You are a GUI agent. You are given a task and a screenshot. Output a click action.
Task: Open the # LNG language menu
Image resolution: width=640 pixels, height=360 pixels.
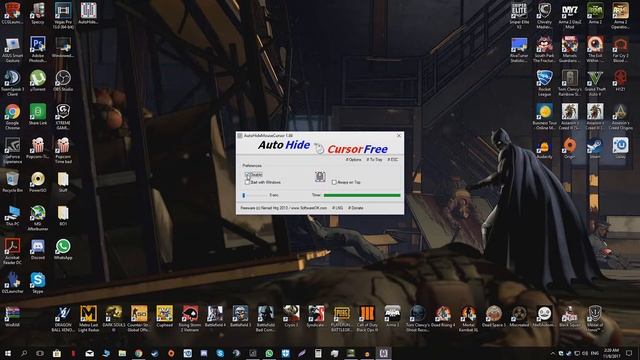[x=338, y=208]
